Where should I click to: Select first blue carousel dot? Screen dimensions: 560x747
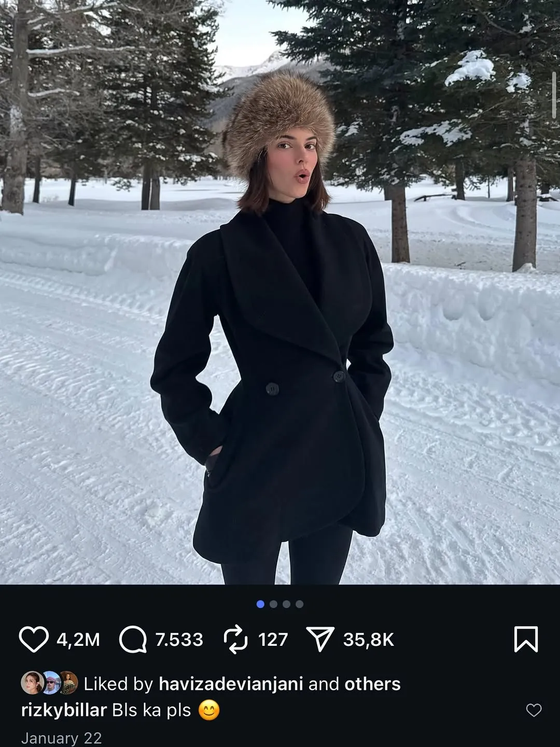click(x=260, y=604)
